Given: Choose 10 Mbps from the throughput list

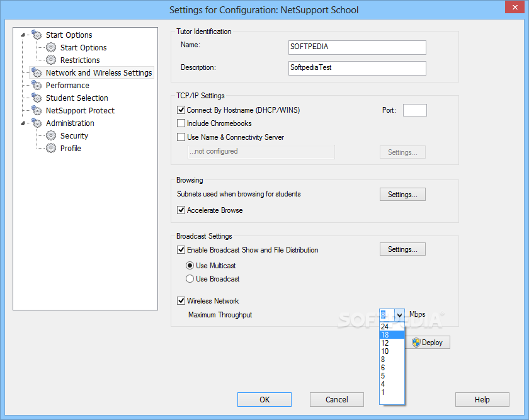Looking at the screenshot, I should point(392,351).
